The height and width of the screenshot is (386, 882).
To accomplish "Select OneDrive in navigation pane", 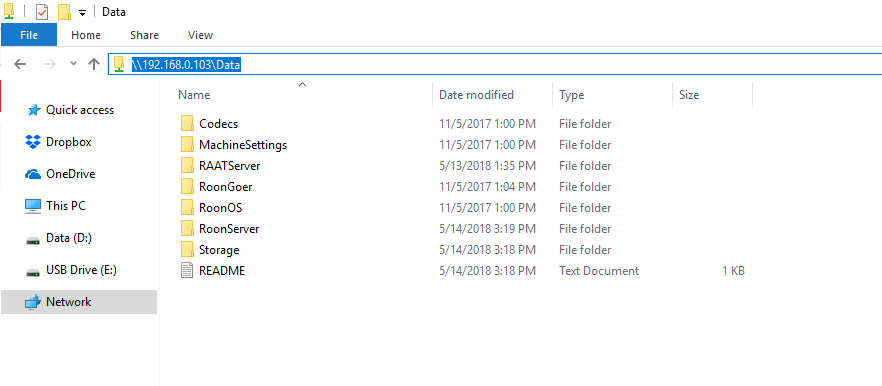I will click(x=71, y=174).
